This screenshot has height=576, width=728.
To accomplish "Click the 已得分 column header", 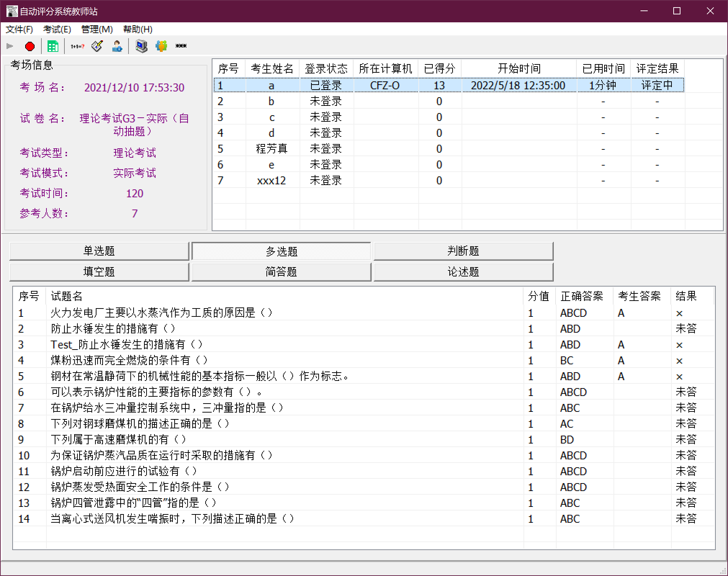I will (x=439, y=68).
